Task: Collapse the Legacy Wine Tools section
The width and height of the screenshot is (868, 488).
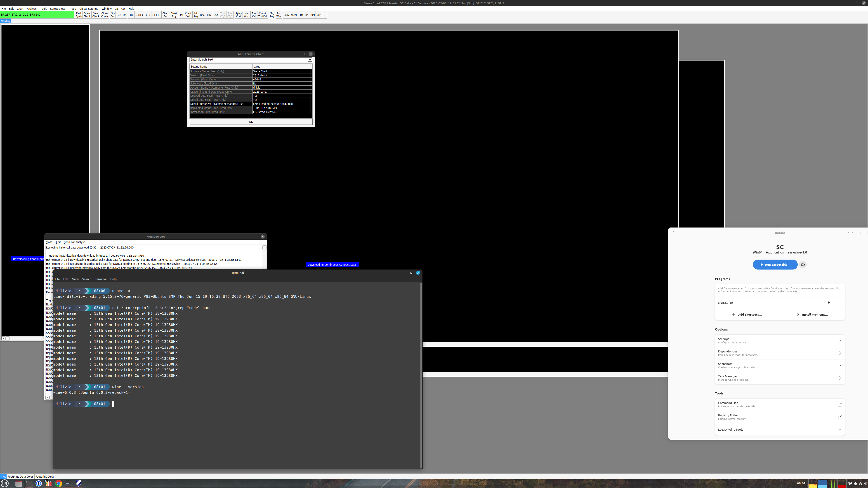Action: 839,429
